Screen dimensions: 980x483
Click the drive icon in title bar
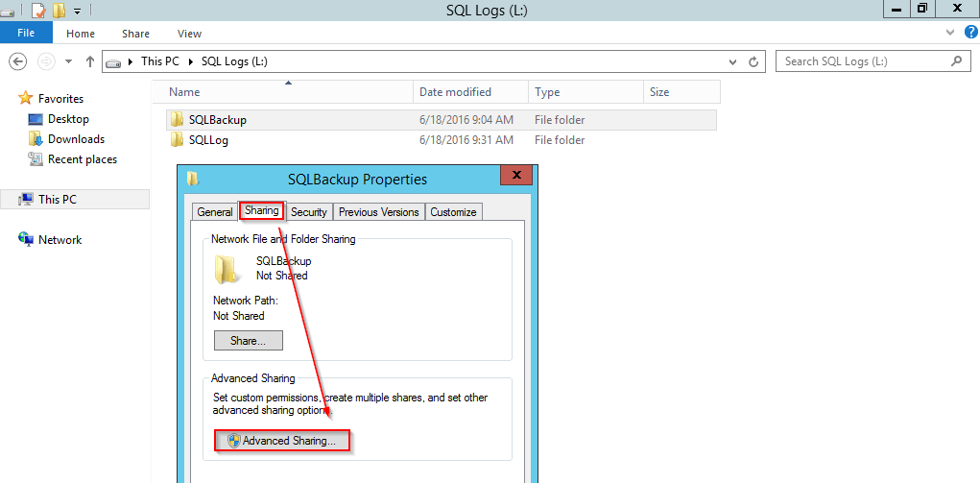(x=7, y=12)
